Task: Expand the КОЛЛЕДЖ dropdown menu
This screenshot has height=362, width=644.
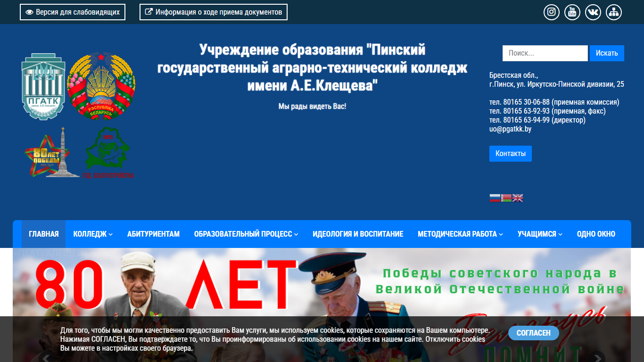Action: pyautogui.click(x=93, y=234)
